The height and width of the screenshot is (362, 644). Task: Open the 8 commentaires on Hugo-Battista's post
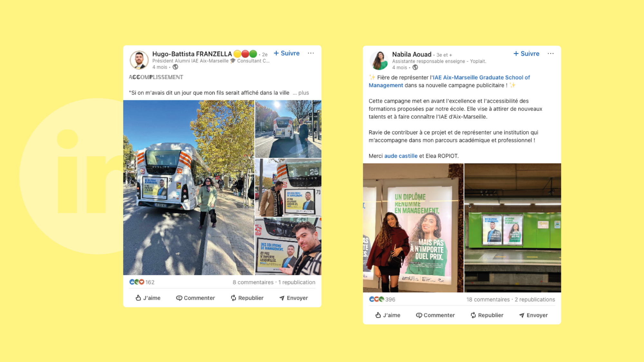click(x=253, y=282)
